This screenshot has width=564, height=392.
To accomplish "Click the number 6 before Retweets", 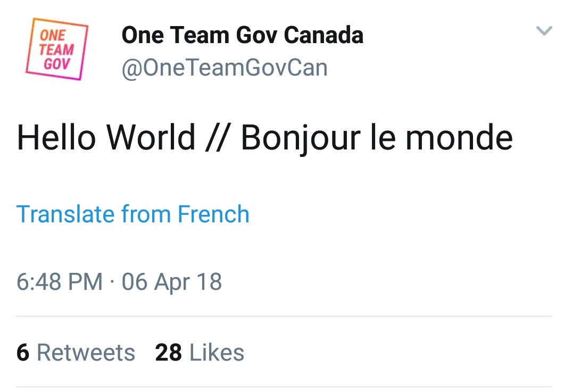I will pyautogui.click(x=23, y=352).
